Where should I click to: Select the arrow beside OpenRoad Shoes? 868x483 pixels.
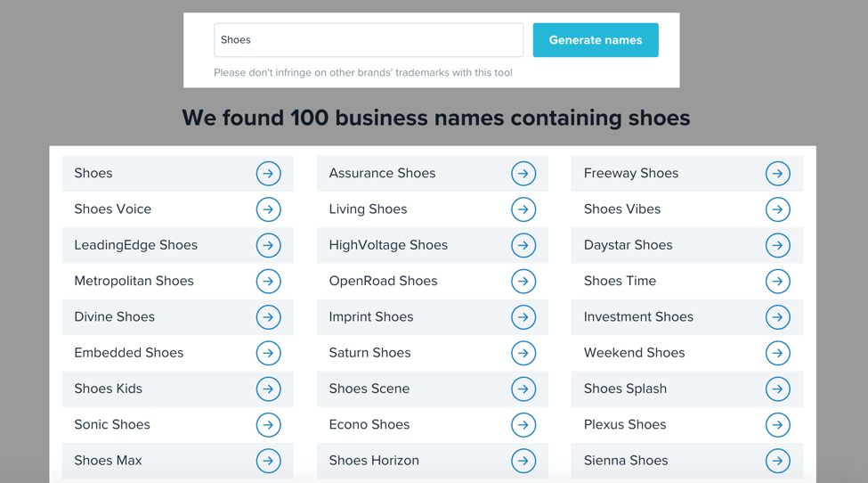[523, 282]
